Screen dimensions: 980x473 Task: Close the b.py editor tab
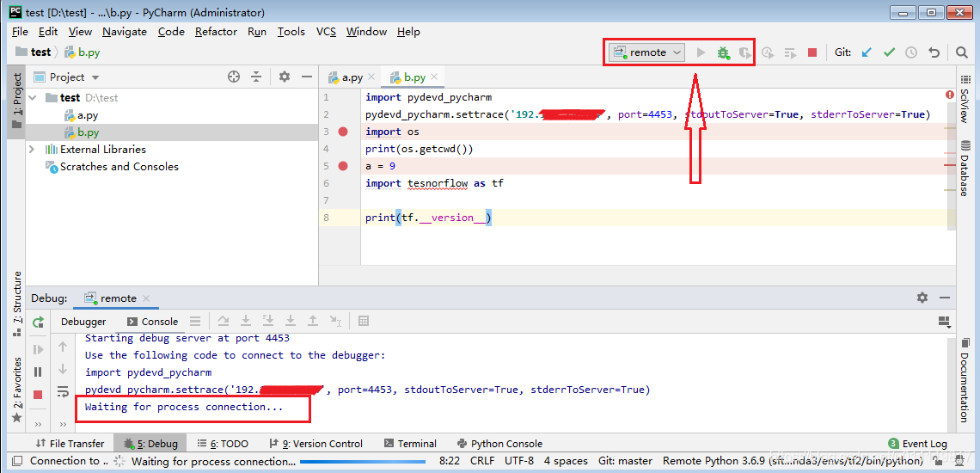point(434,77)
